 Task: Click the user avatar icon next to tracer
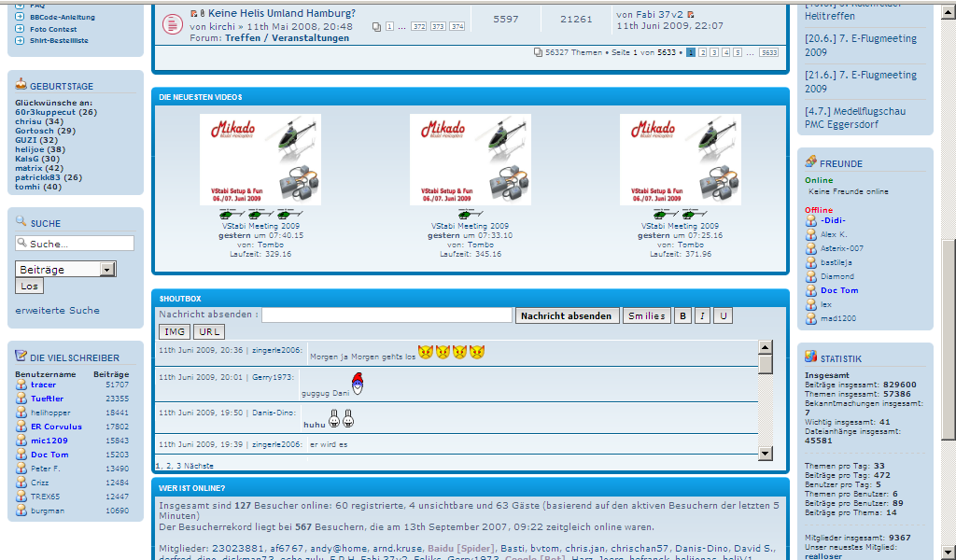[21, 385]
